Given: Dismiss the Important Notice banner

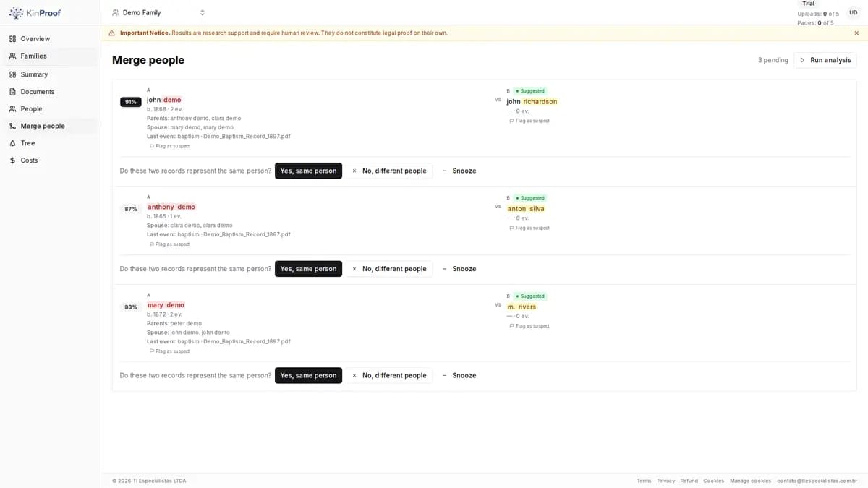Looking at the screenshot, I should [x=856, y=33].
